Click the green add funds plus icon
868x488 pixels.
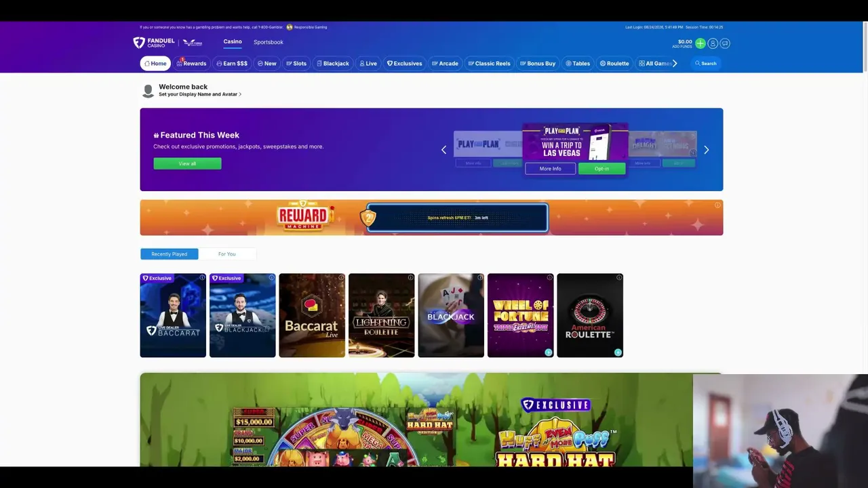701,43
